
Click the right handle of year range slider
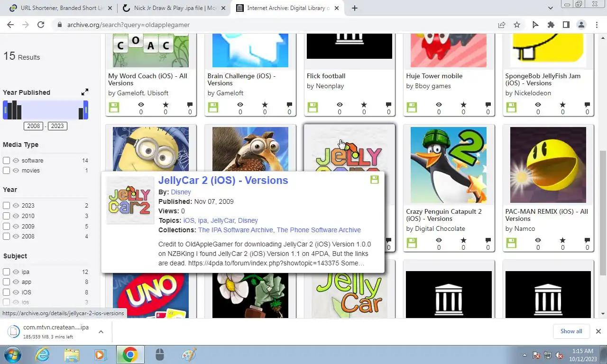tap(86, 110)
